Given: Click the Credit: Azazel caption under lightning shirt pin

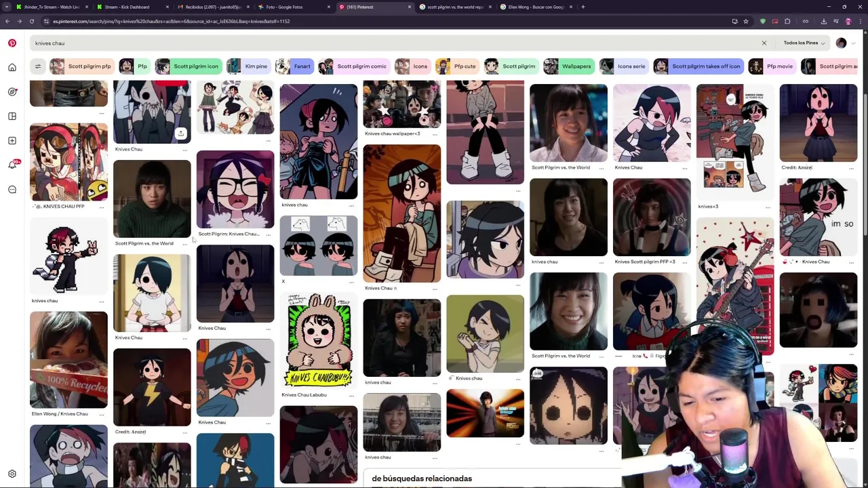Looking at the screenshot, I should tap(130, 432).
